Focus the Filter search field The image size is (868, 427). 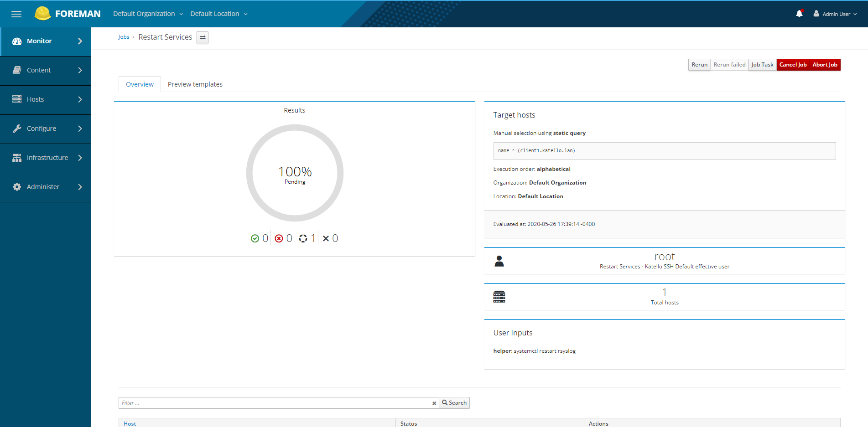(x=274, y=403)
